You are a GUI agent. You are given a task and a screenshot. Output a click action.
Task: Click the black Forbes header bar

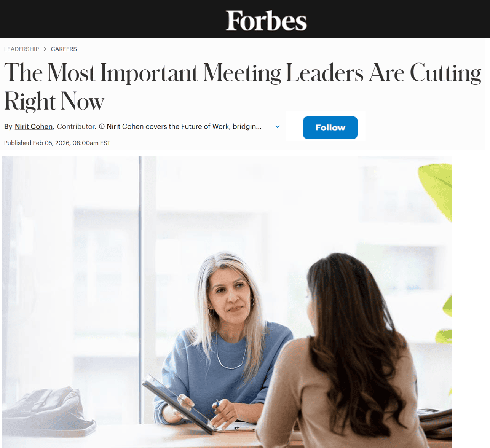245,19
